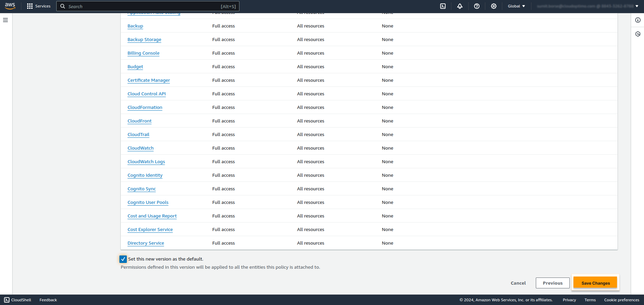The image size is (644, 305).
Task: Click the Save Changes button
Action: 596,283
